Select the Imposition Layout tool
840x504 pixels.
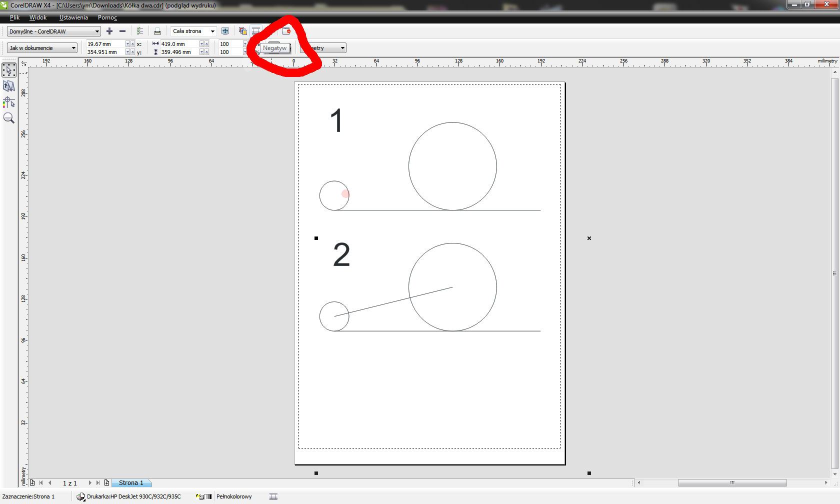[x=9, y=86]
